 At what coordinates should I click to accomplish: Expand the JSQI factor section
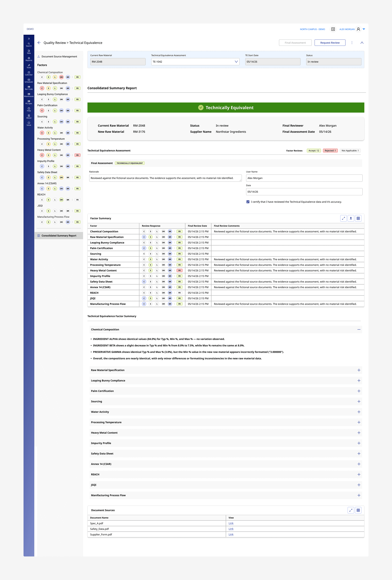click(359, 485)
